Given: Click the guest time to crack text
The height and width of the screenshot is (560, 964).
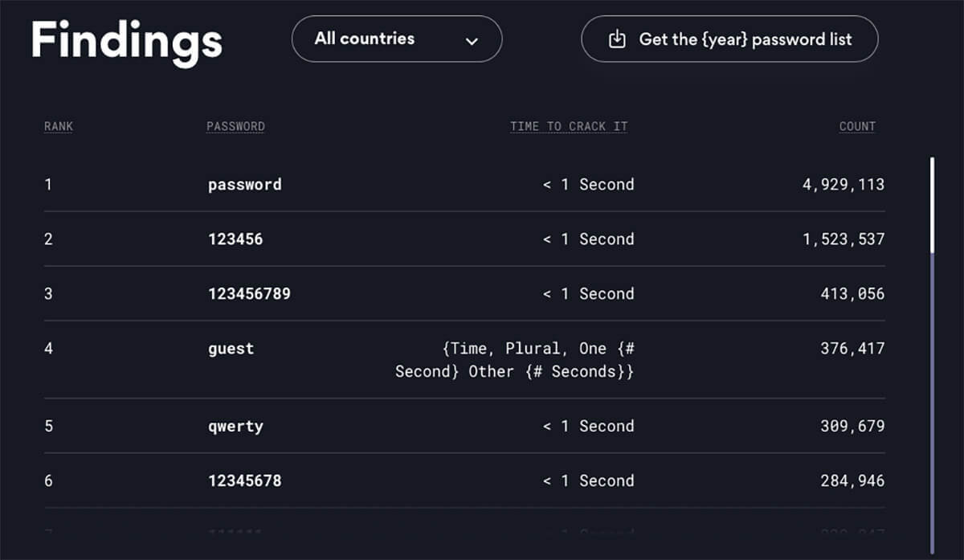Looking at the screenshot, I should 515,360.
